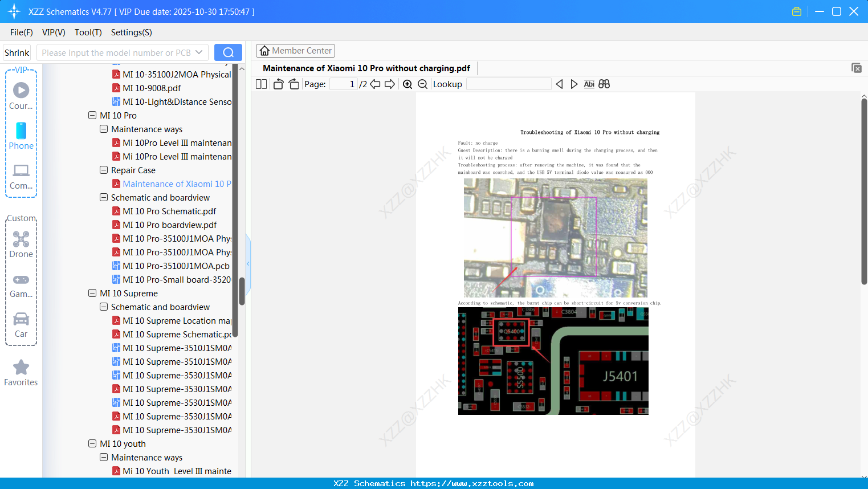Collapse the Repair Case folder
Image resolution: width=868 pixels, height=489 pixels.
(x=104, y=170)
